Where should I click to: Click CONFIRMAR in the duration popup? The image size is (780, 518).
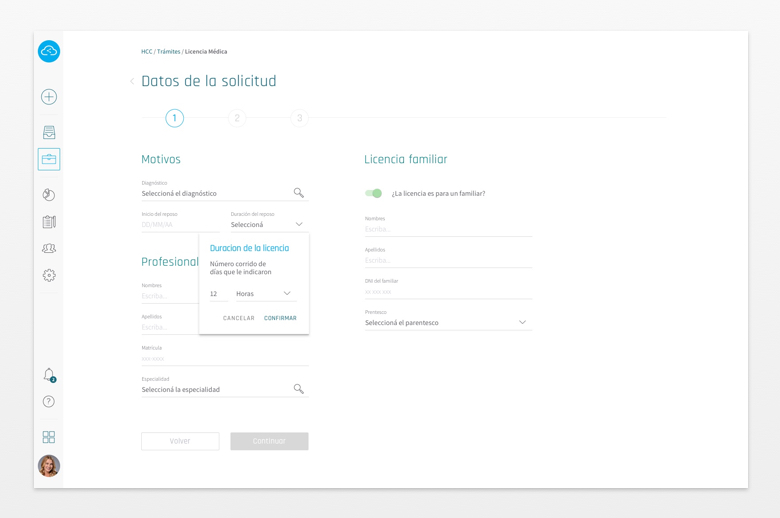tap(280, 318)
